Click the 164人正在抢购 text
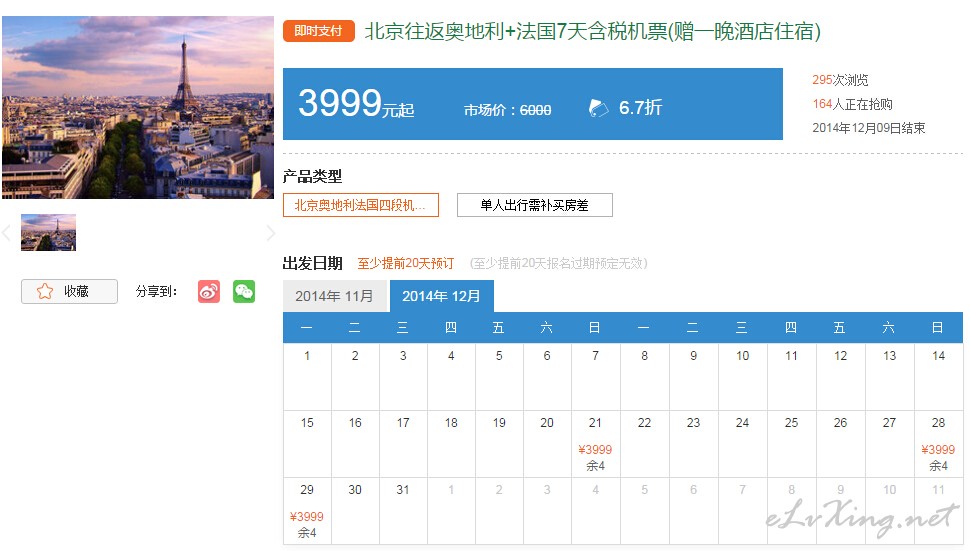The image size is (970, 551). (852, 104)
